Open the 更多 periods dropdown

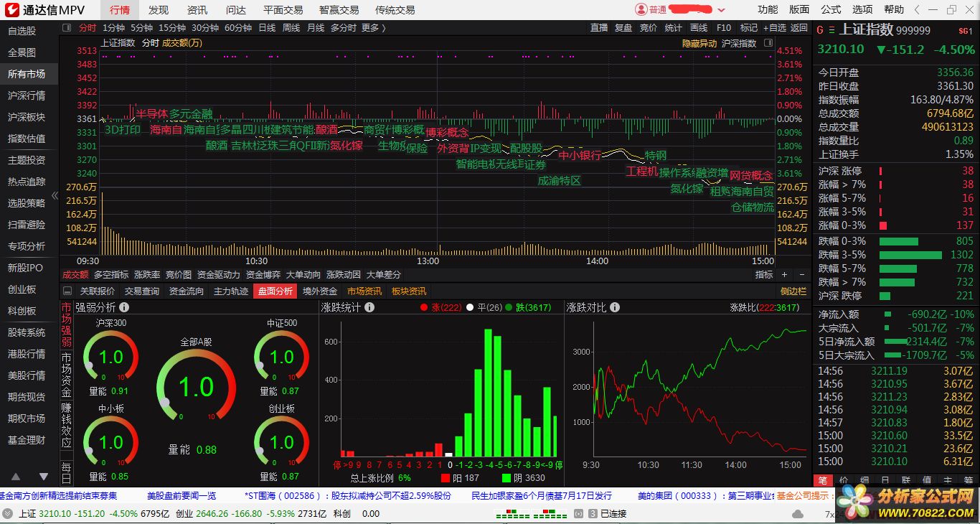(x=373, y=27)
